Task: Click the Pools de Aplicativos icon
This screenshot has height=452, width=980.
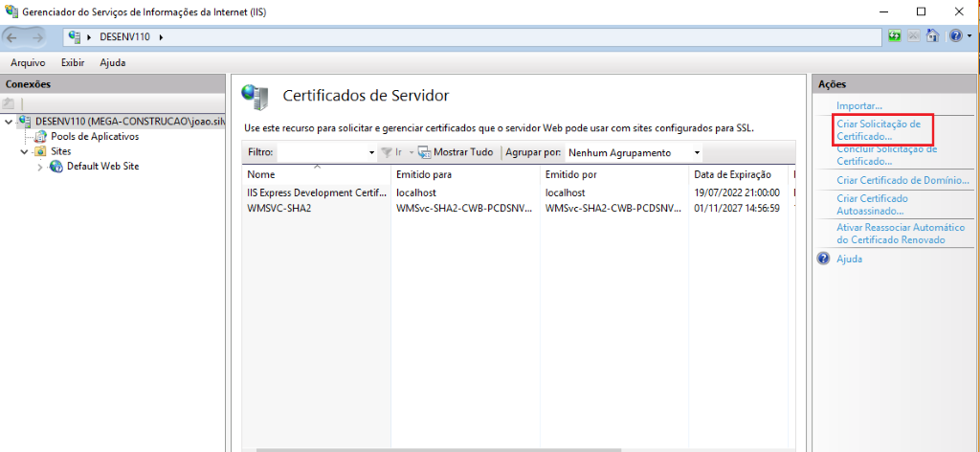Action: coord(40,137)
